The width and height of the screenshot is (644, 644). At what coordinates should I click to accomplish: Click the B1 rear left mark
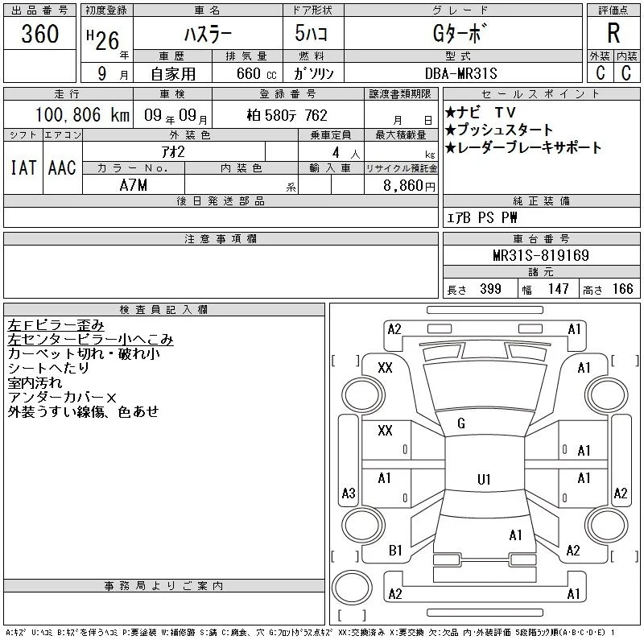[395, 551]
